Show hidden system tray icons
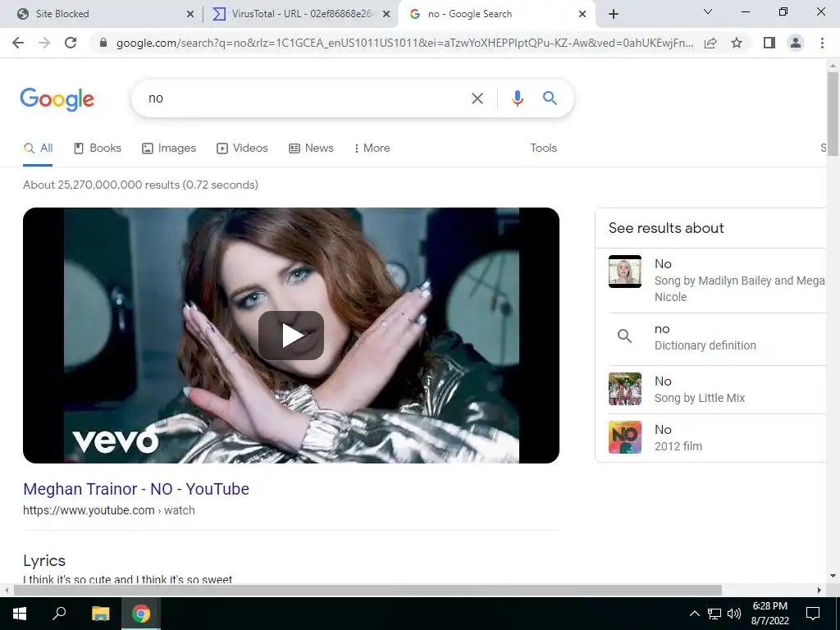 [x=694, y=614]
